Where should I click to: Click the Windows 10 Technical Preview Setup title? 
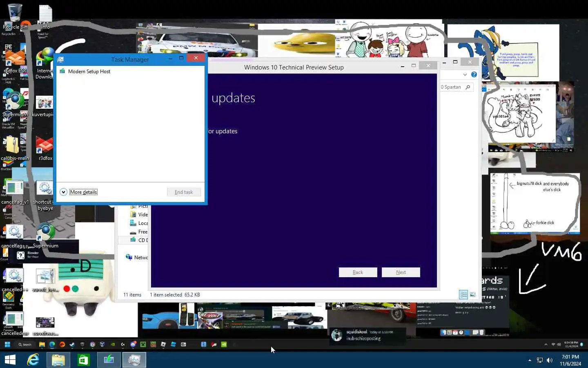[x=294, y=67]
